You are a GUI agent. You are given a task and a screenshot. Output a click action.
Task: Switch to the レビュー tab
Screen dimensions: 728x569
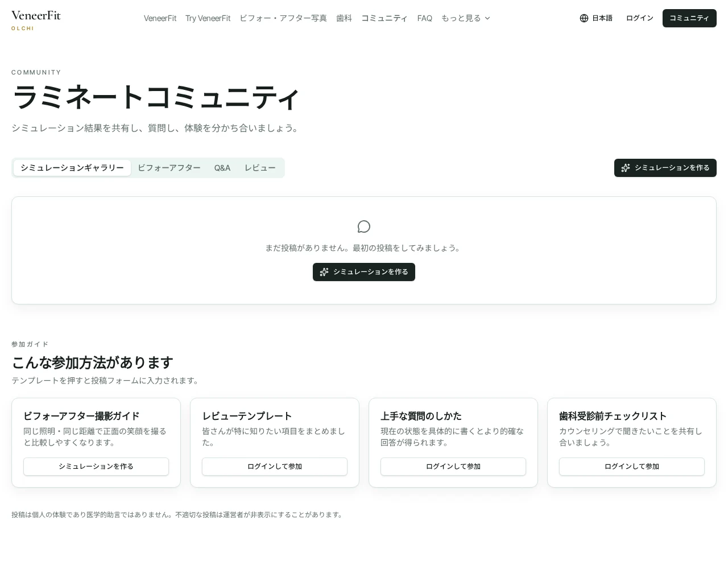pyautogui.click(x=260, y=168)
